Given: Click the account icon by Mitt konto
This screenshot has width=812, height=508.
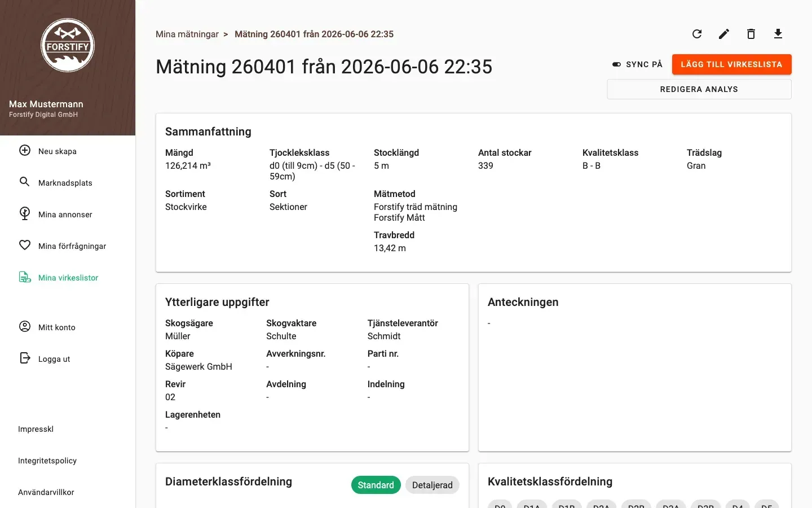Looking at the screenshot, I should (25, 326).
